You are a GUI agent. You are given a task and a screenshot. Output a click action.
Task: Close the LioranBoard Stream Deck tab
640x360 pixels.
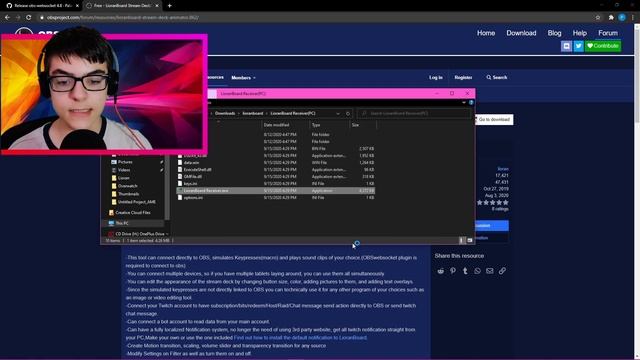click(157, 6)
